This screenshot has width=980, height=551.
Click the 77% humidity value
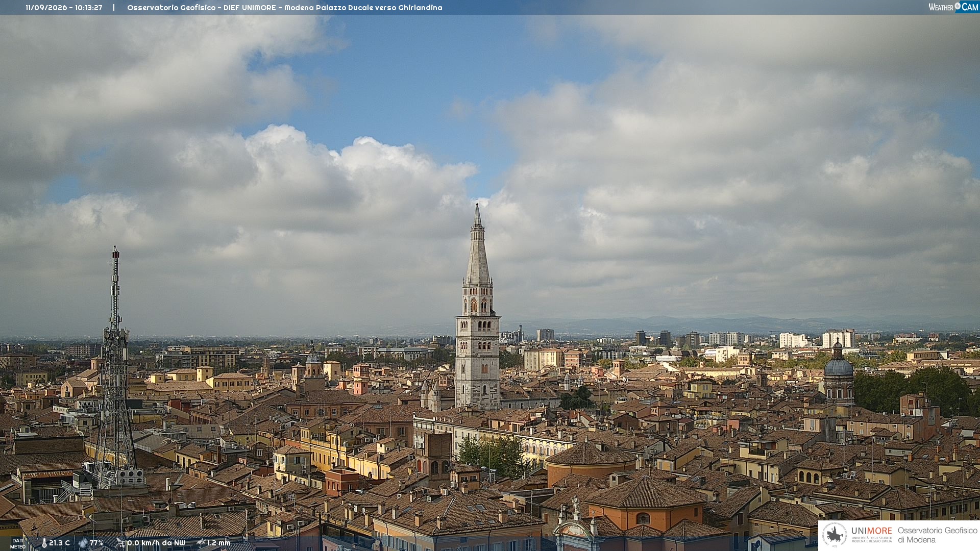96,543
